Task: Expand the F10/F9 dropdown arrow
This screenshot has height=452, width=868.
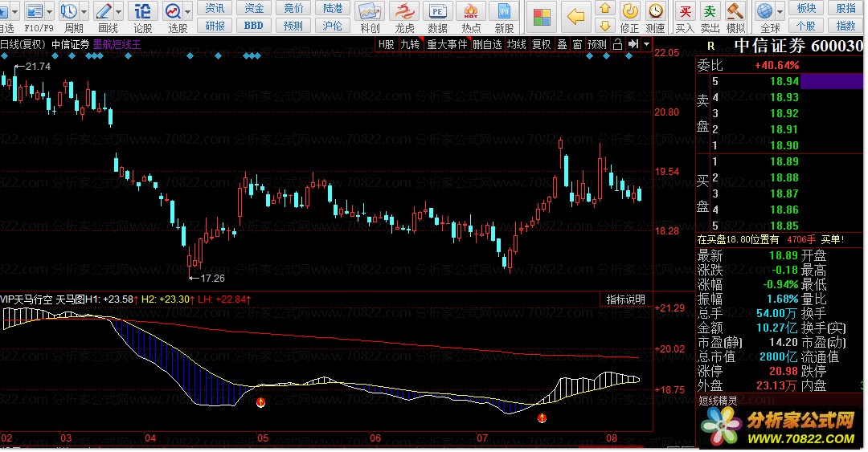Action: (50, 11)
